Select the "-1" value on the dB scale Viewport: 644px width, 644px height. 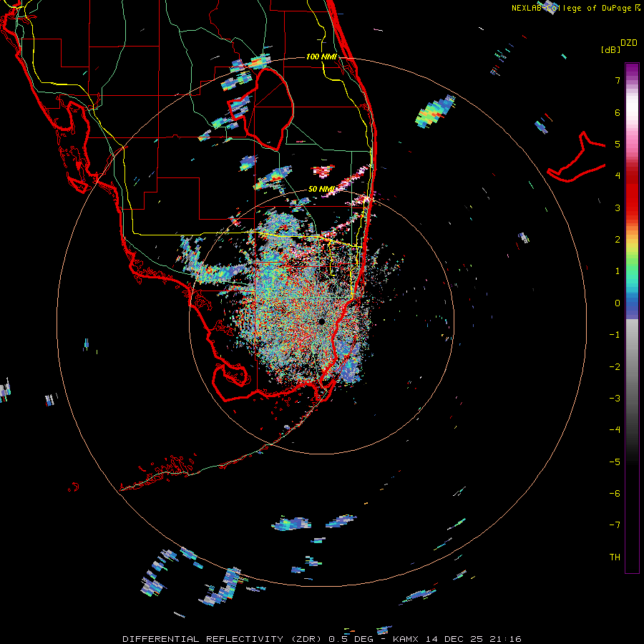[615, 335]
